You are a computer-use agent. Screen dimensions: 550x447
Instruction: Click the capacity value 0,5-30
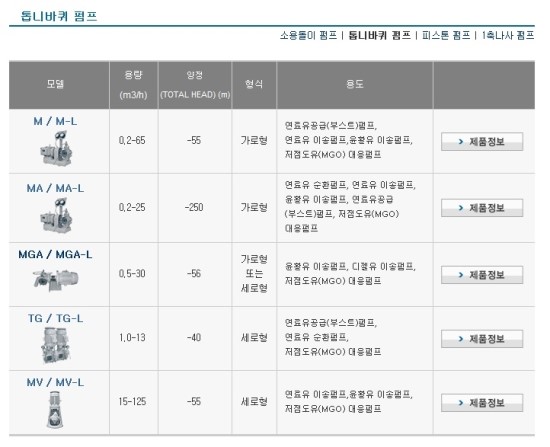132,274
